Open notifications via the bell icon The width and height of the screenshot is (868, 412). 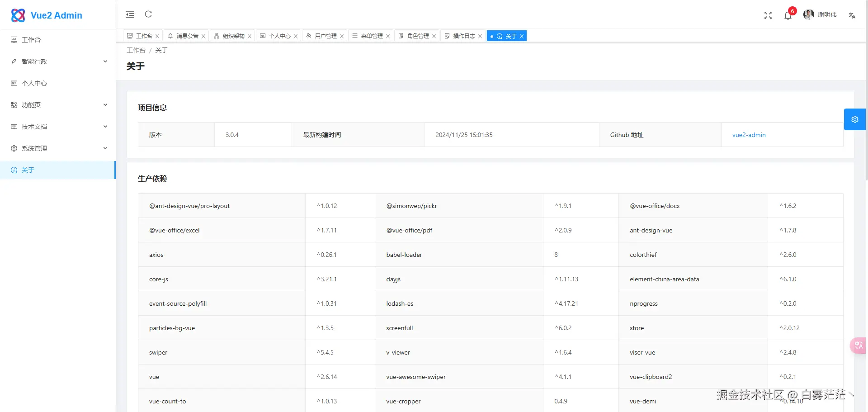tap(788, 15)
